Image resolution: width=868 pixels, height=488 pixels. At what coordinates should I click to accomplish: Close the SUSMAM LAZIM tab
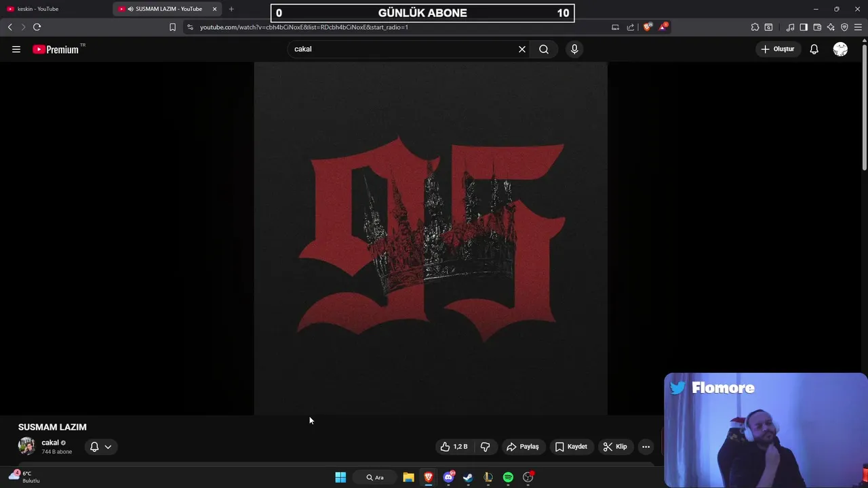215,9
